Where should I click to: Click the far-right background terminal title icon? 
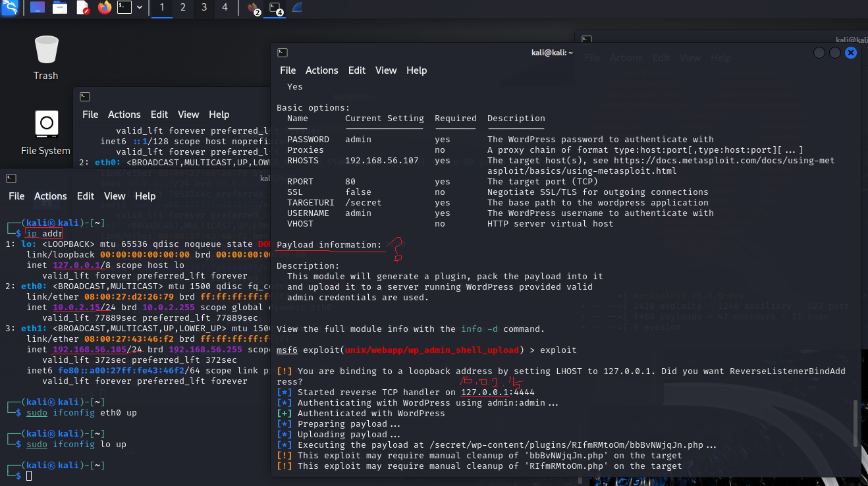coord(586,40)
